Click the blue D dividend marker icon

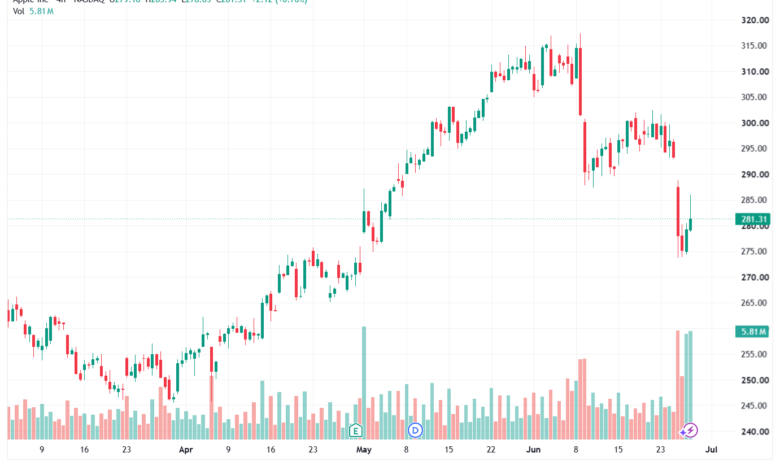[x=415, y=430]
